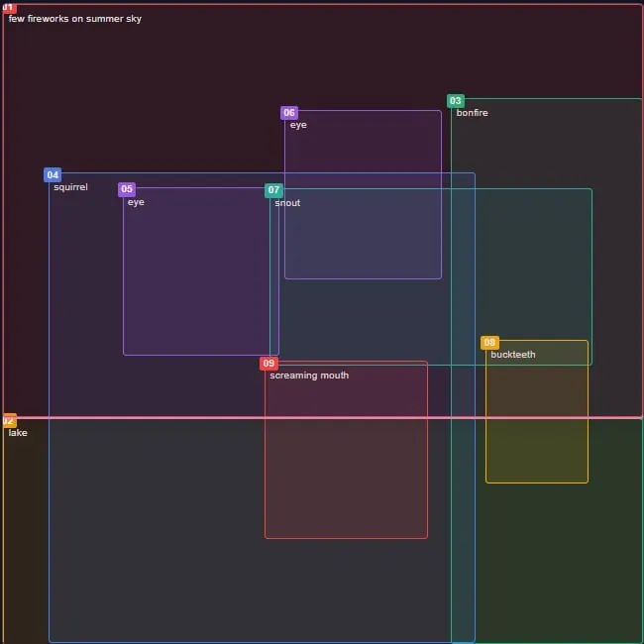Click the 'bonfire' label text

point(472,113)
